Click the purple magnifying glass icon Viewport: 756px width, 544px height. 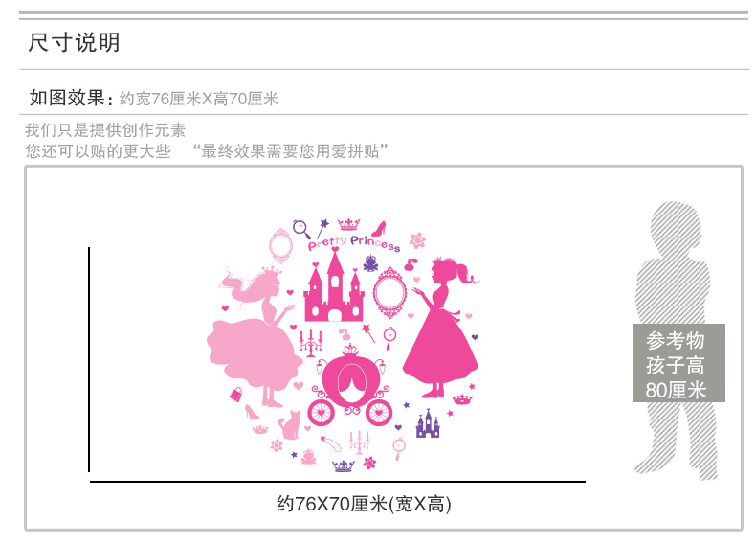[301, 228]
